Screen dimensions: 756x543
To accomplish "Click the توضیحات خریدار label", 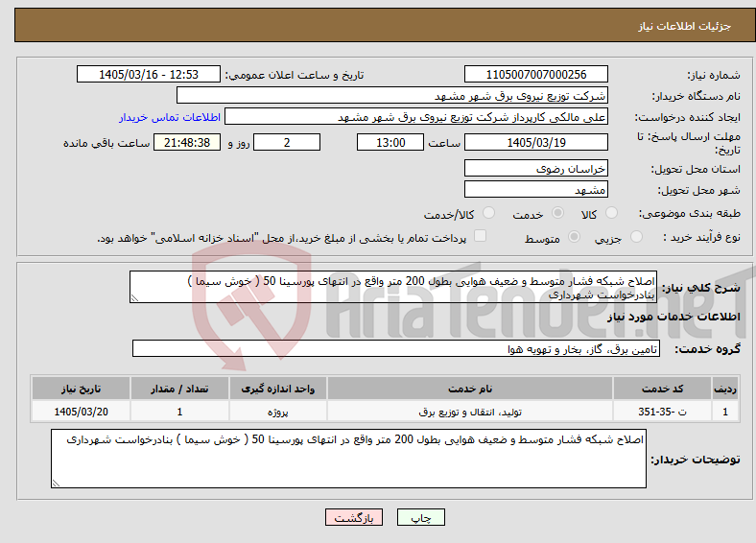I will (x=696, y=460).
